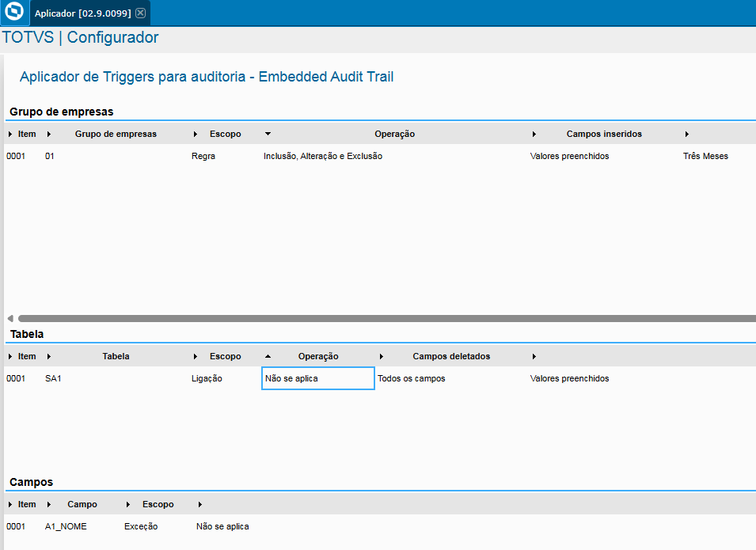The height and width of the screenshot is (550, 756).
Task: Click arrow after Campos inseridos header
Action: point(687,134)
